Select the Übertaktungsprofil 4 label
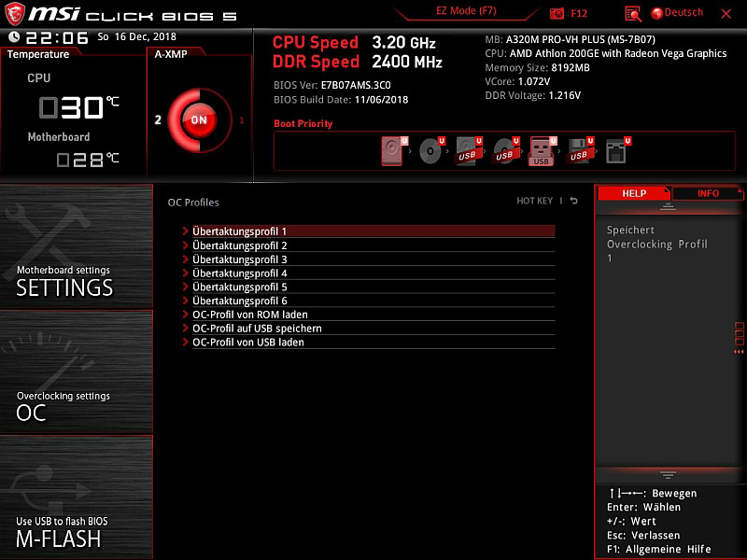The width and height of the screenshot is (747, 560). tap(240, 273)
